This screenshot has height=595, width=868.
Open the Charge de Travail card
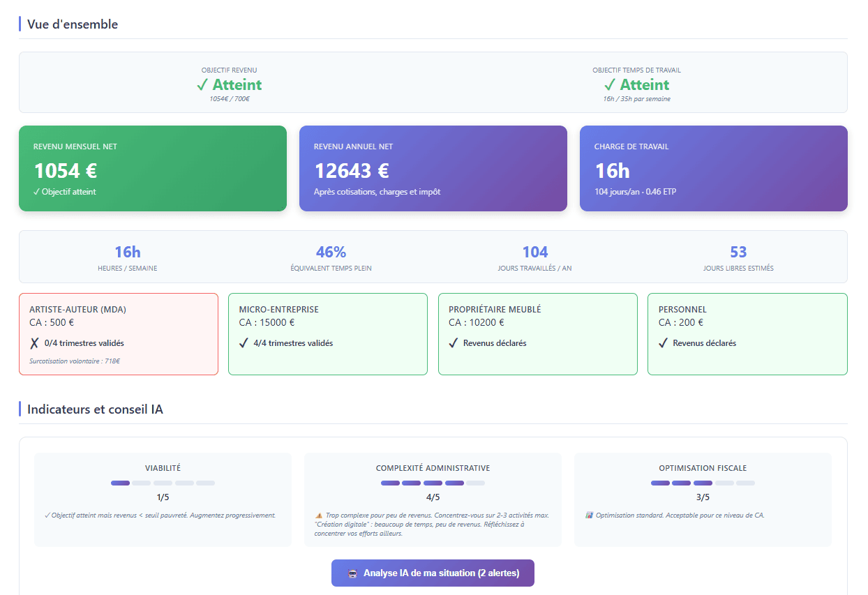713,168
